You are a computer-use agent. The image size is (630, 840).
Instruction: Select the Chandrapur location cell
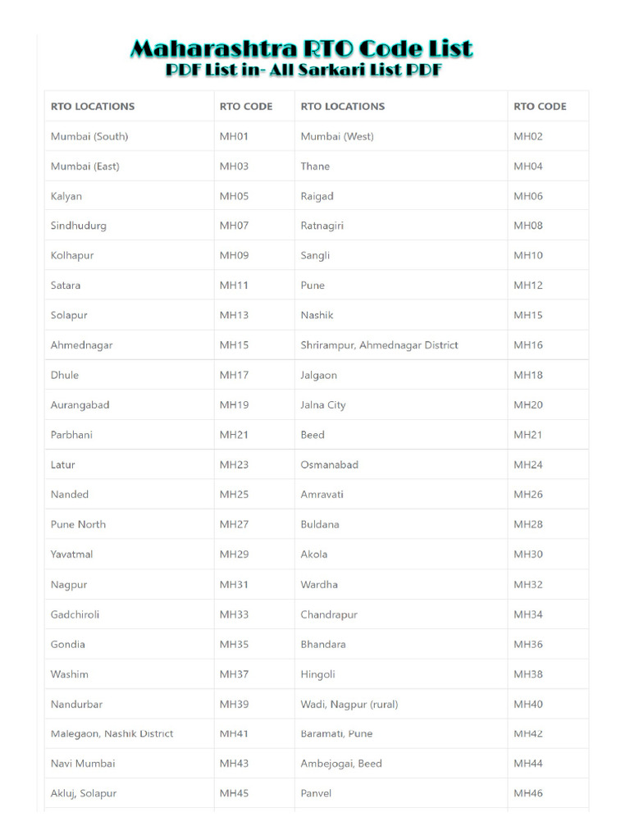(329, 614)
